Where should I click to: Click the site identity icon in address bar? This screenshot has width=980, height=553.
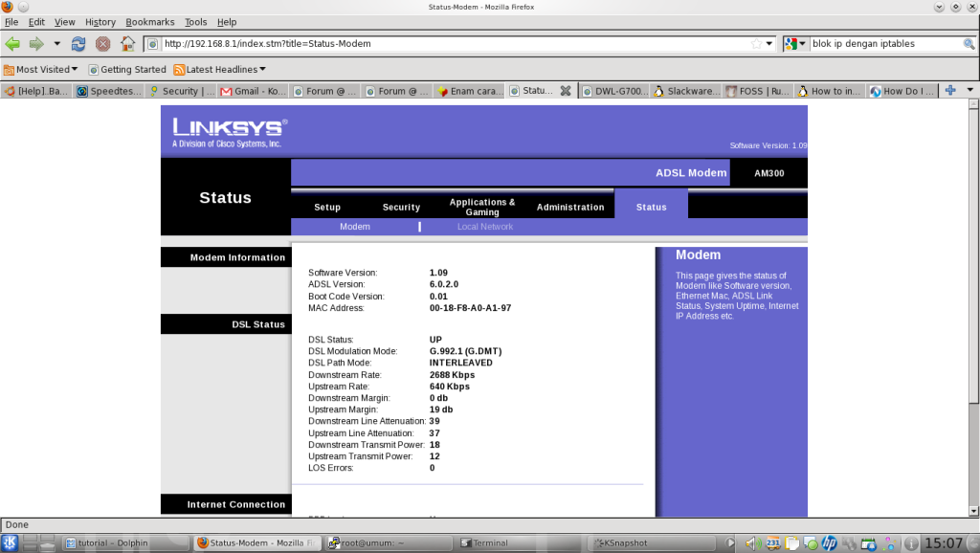click(152, 44)
